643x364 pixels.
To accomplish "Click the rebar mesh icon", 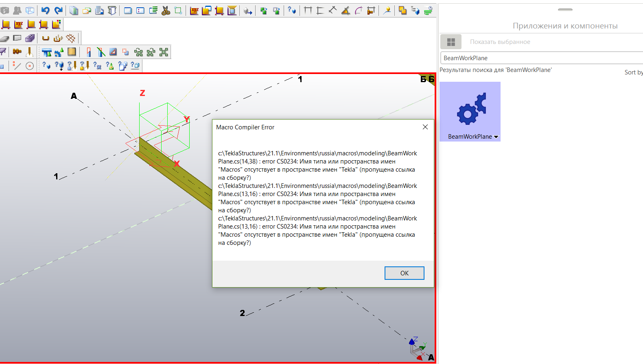I will coord(71,38).
